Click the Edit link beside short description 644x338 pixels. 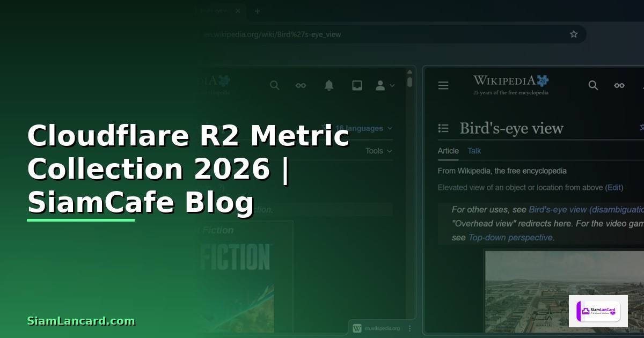click(x=614, y=187)
